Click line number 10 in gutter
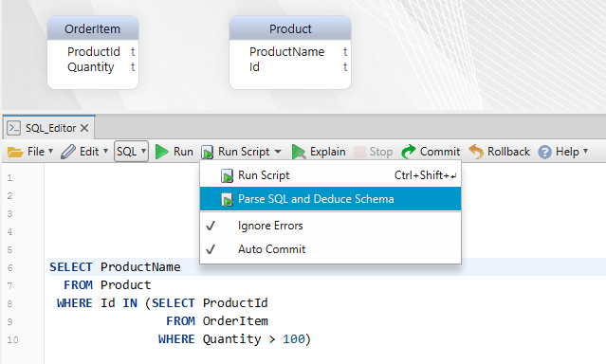 (x=12, y=340)
